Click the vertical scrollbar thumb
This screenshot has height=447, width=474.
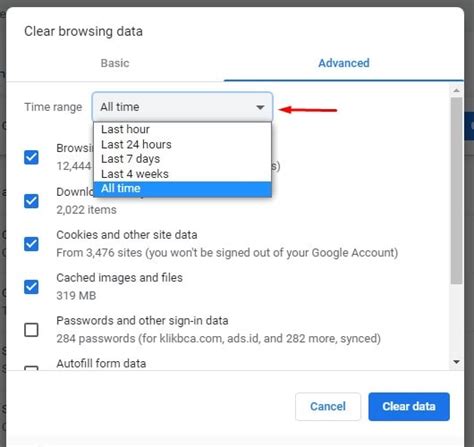(x=456, y=190)
